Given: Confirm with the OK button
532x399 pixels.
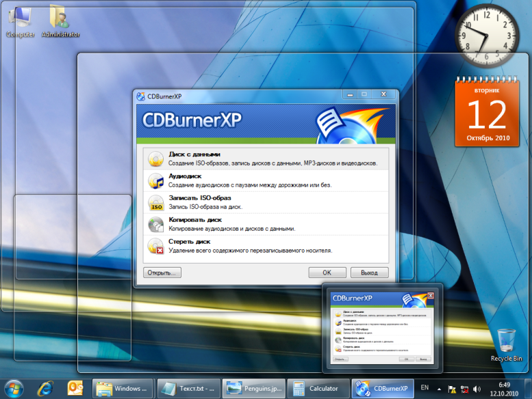Looking at the screenshot, I should tap(327, 272).
